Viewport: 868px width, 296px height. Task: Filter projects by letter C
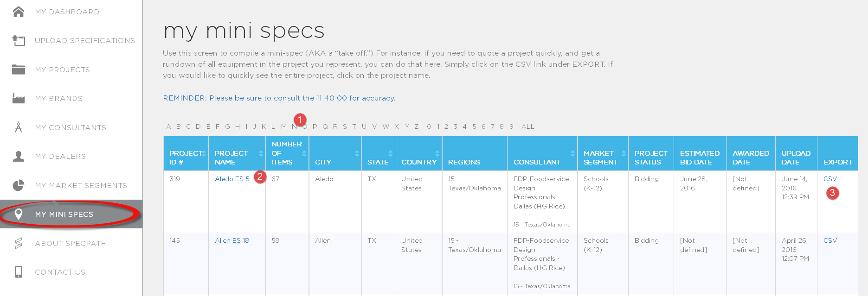(188, 126)
